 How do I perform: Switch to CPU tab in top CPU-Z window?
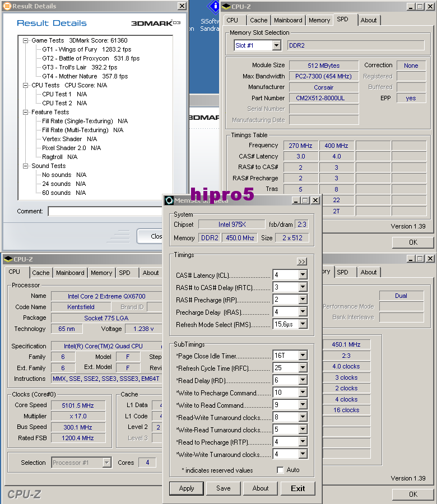[232, 20]
